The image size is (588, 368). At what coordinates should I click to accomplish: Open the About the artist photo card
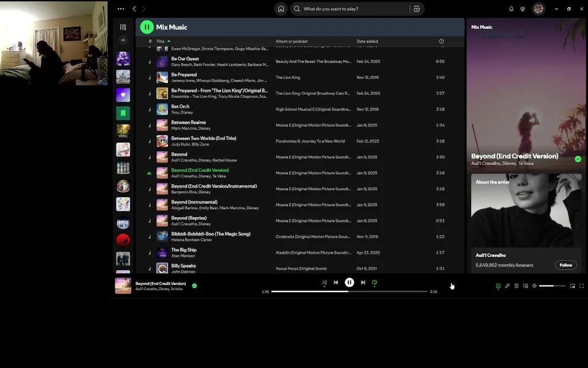pos(526,210)
